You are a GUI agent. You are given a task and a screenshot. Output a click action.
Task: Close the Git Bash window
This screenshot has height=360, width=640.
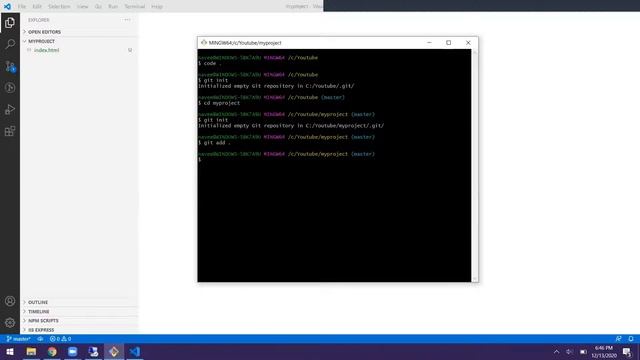click(468, 42)
